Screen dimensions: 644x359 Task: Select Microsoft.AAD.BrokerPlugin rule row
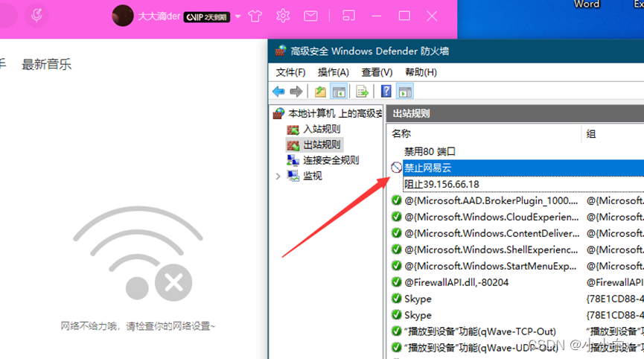(517, 200)
